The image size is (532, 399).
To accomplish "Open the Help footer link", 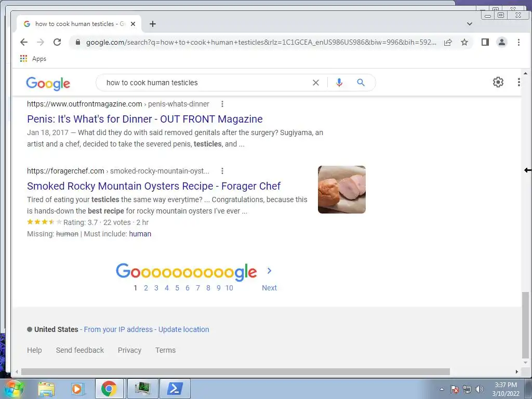I will [x=34, y=350].
